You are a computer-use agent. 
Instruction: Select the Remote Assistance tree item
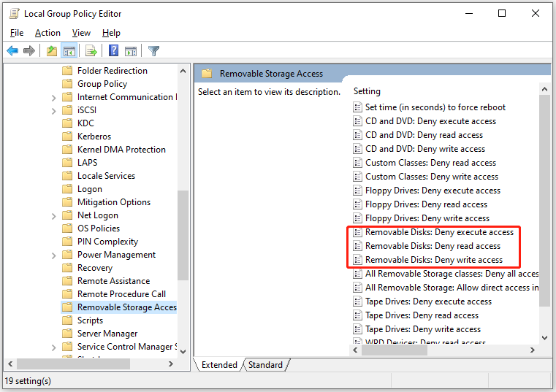(113, 281)
